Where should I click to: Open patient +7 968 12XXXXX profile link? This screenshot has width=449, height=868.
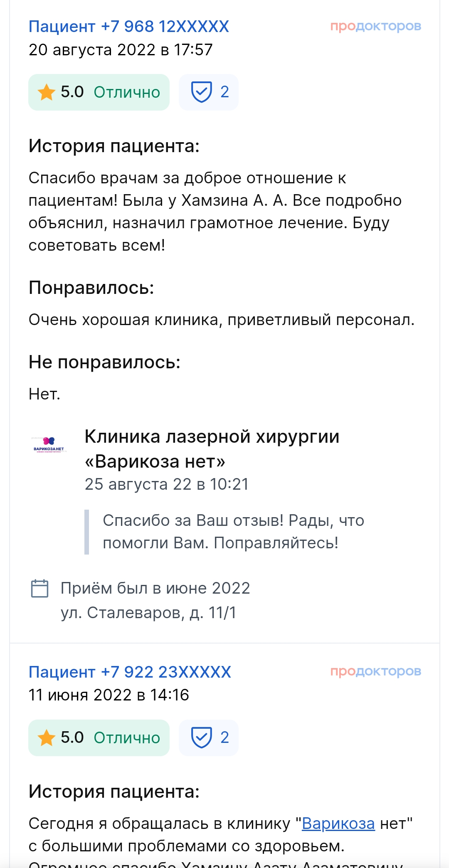click(128, 27)
